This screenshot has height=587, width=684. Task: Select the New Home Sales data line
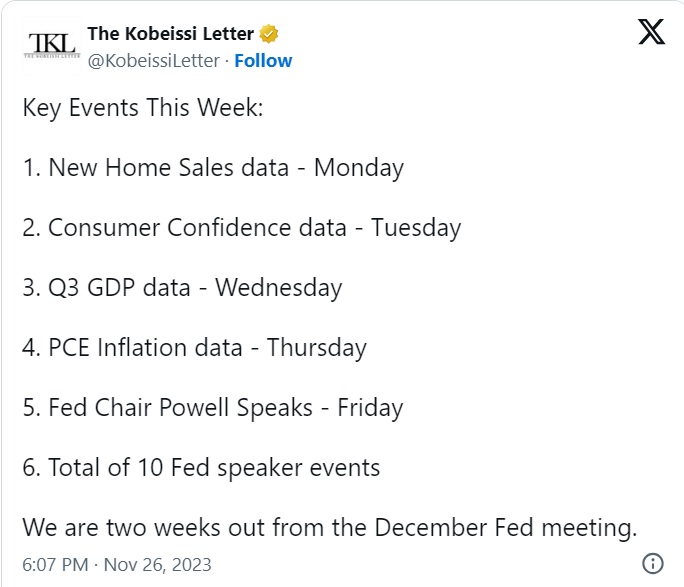tap(213, 168)
